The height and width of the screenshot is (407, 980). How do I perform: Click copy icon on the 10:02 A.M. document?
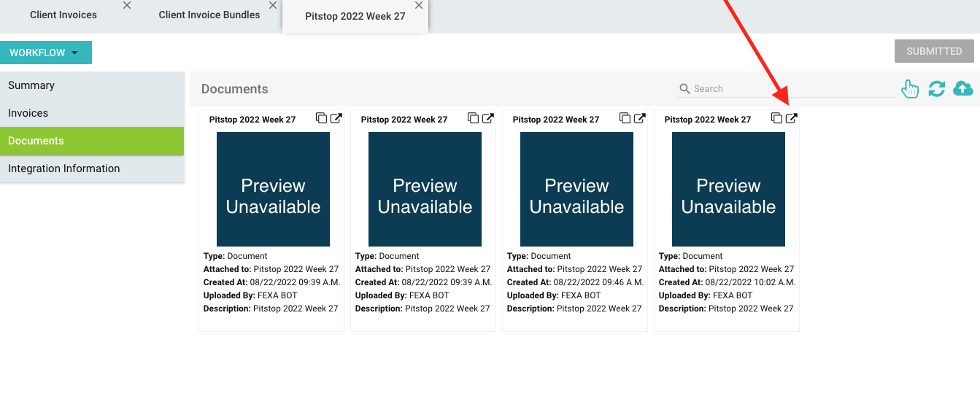click(x=776, y=118)
